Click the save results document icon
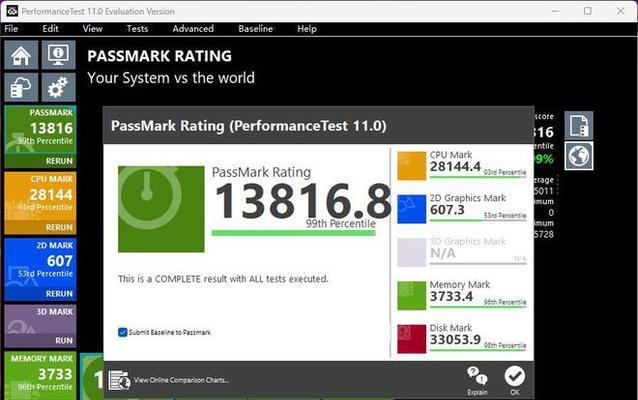638x400 pixels. pyautogui.click(x=579, y=125)
